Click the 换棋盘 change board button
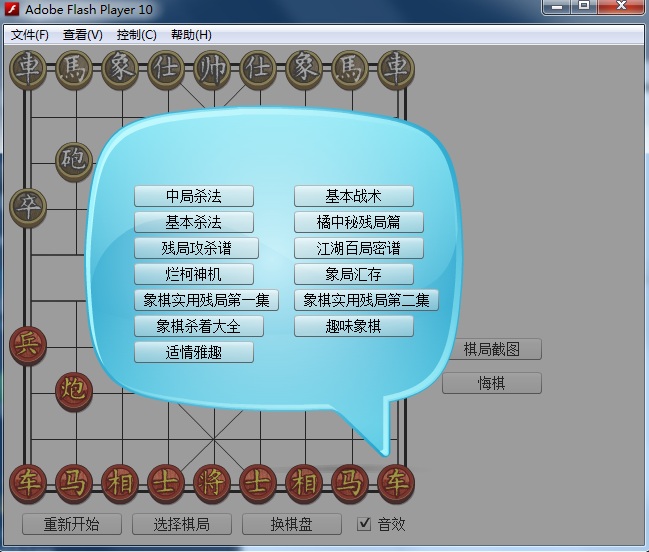This screenshot has width=649, height=552. [x=292, y=524]
